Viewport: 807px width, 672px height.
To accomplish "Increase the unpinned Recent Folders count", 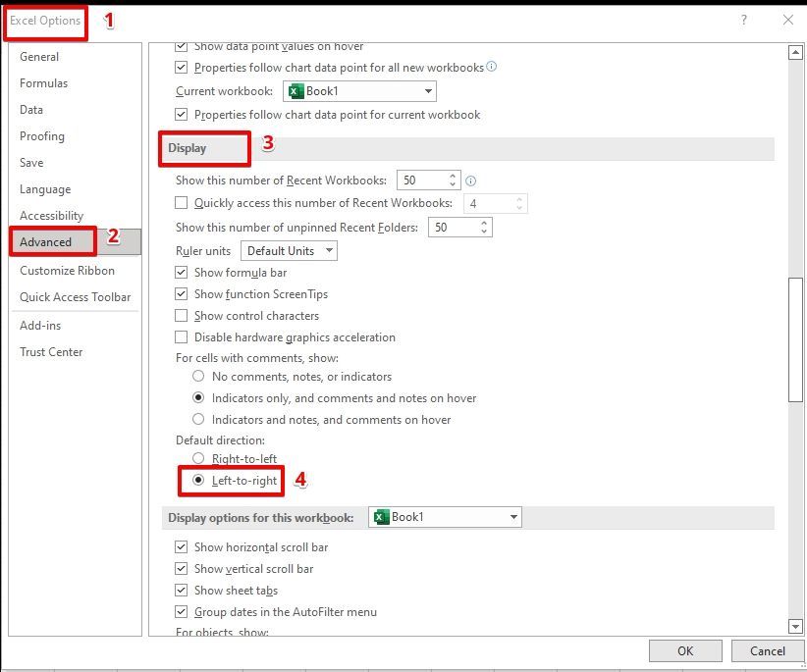I will tap(484, 223).
